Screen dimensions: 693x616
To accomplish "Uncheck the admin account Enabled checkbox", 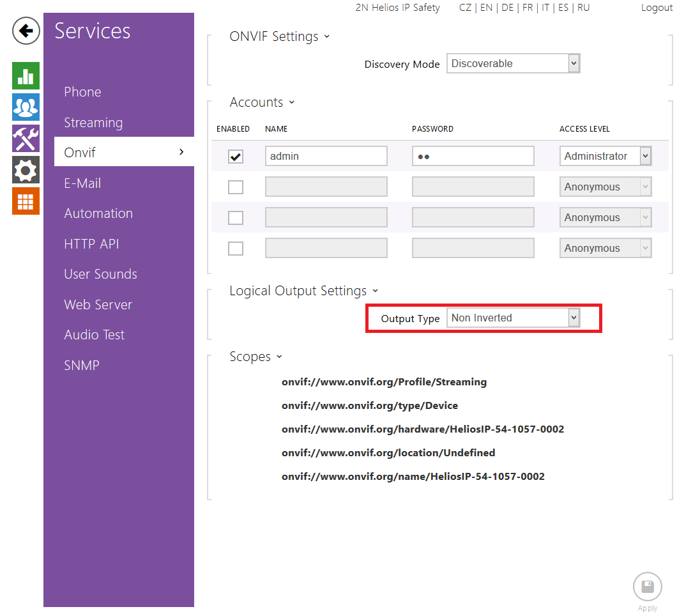I will tap(236, 157).
